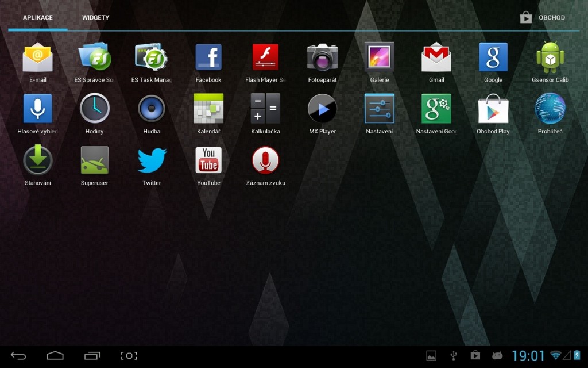Open the picture notification icon
Screen dimensions: 588x368
431,355
